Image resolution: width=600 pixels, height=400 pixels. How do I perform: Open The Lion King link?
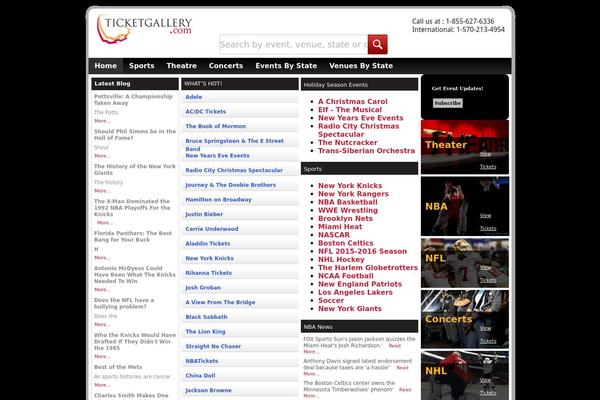(x=205, y=331)
